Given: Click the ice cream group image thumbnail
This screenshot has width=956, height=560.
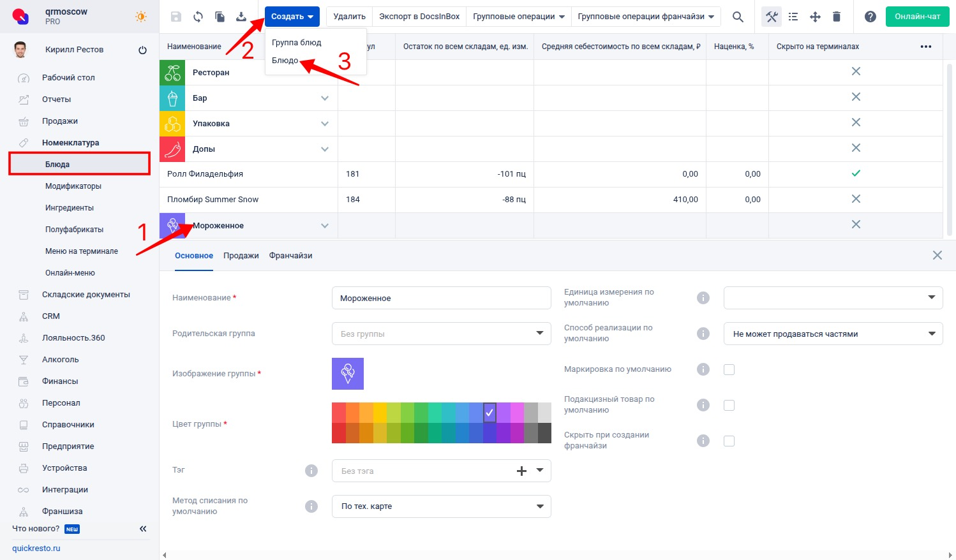Looking at the screenshot, I should [x=348, y=374].
